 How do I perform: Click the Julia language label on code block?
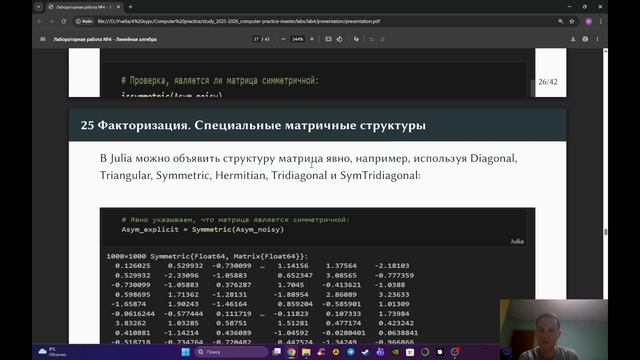coord(517,241)
